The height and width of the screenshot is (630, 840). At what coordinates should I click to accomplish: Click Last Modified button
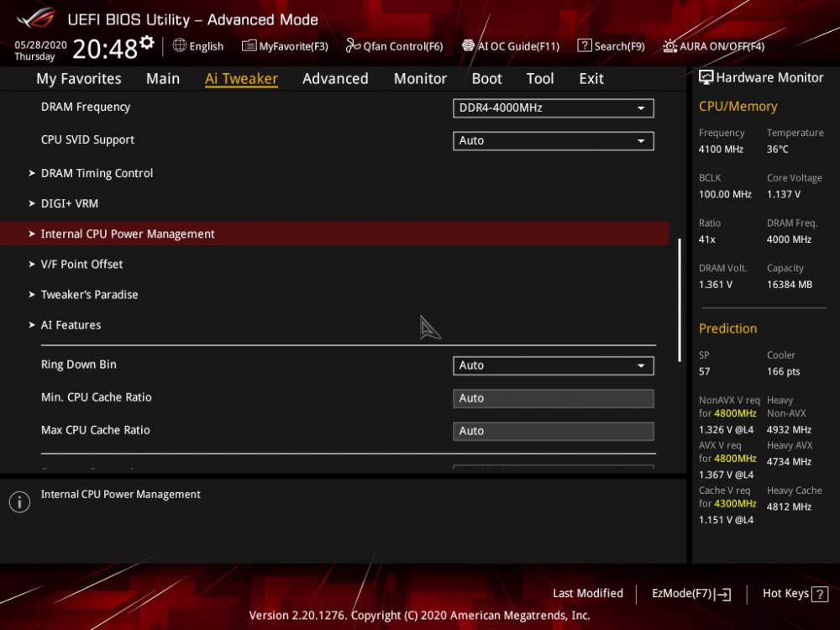point(588,594)
